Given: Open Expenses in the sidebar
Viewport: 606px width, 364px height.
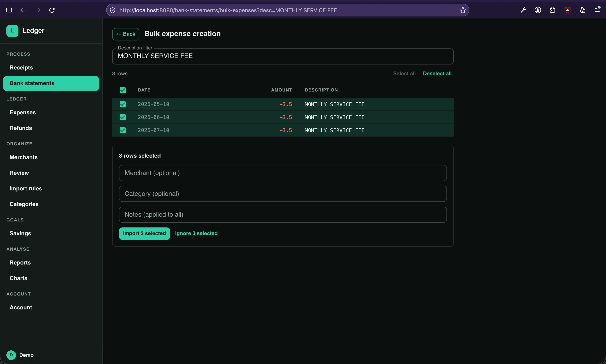Looking at the screenshot, I should tap(51, 113).
